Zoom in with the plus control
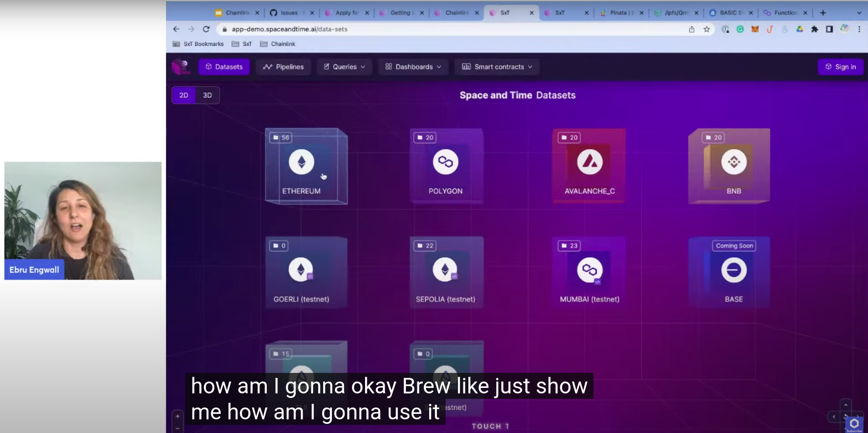The image size is (868, 433). [x=178, y=416]
